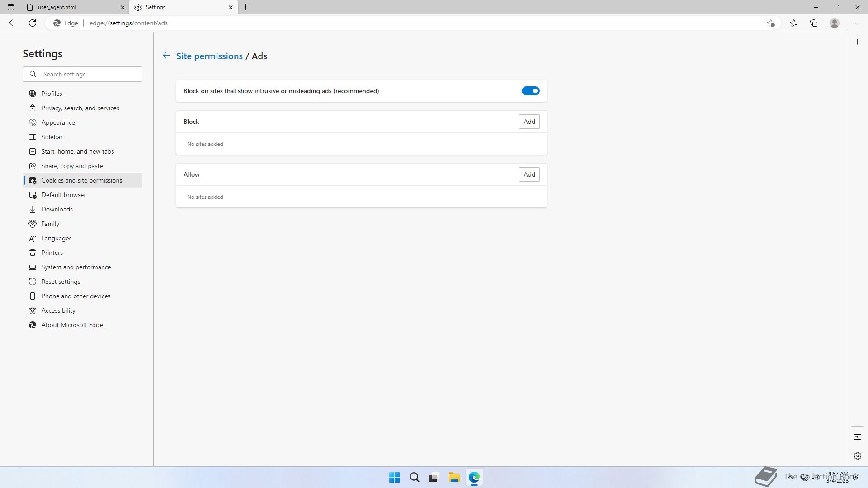
Task: Open the sidebar settings gear icon
Action: tap(858, 456)
